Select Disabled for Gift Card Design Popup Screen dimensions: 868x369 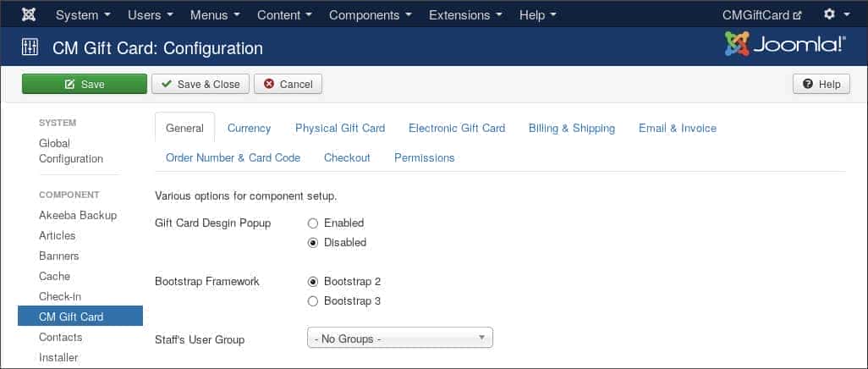313,243
